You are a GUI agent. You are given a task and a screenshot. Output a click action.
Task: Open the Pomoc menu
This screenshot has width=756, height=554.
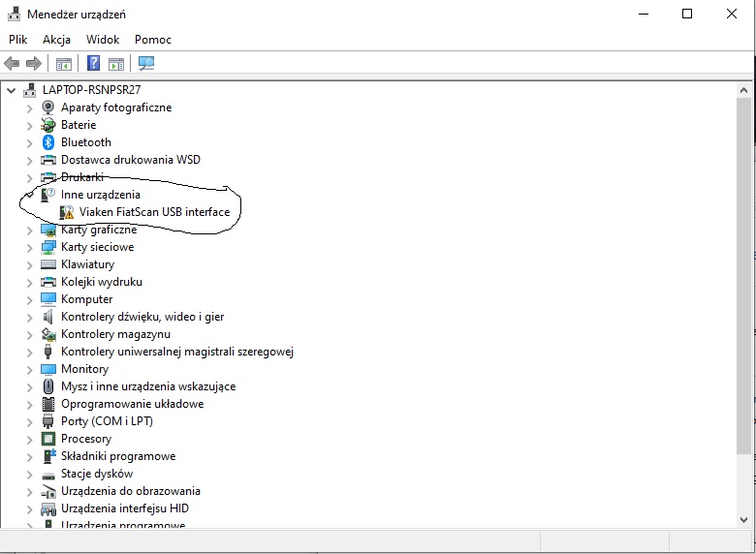153,40
